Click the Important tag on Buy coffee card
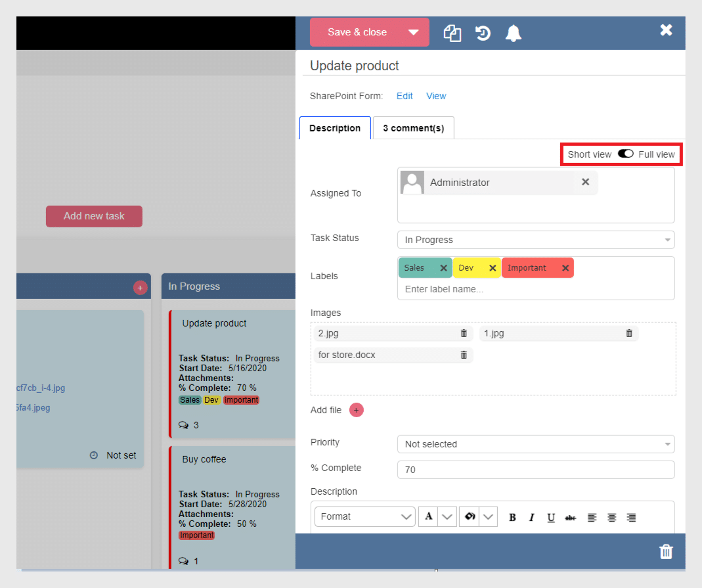 [196, 535]
